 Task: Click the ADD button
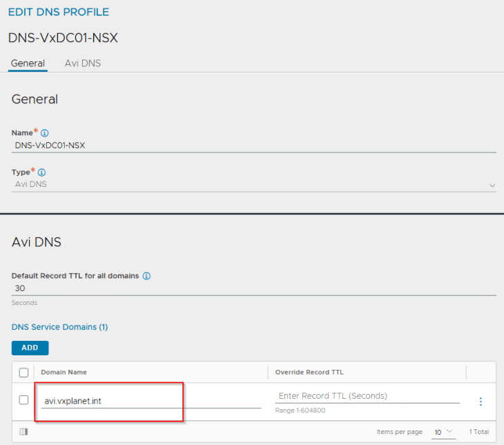click(x=30, y=348)
